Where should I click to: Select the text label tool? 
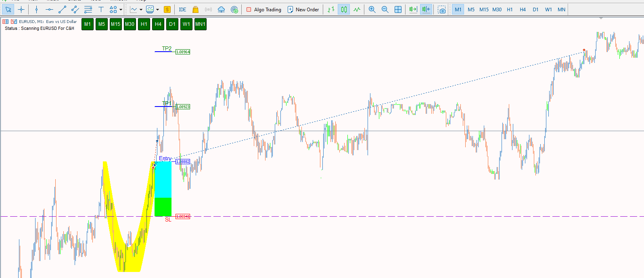click(x=101, y=9)
